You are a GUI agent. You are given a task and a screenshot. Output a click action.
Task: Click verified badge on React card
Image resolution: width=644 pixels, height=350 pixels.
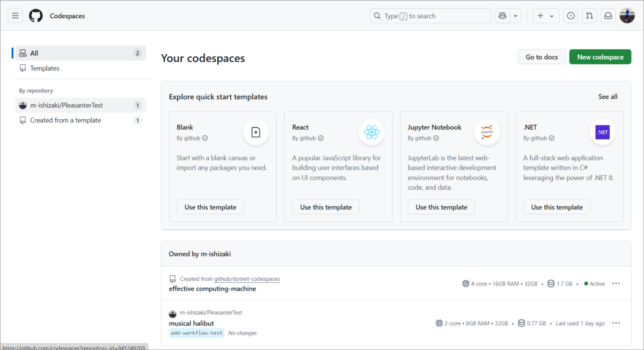(x=320, y=138)
